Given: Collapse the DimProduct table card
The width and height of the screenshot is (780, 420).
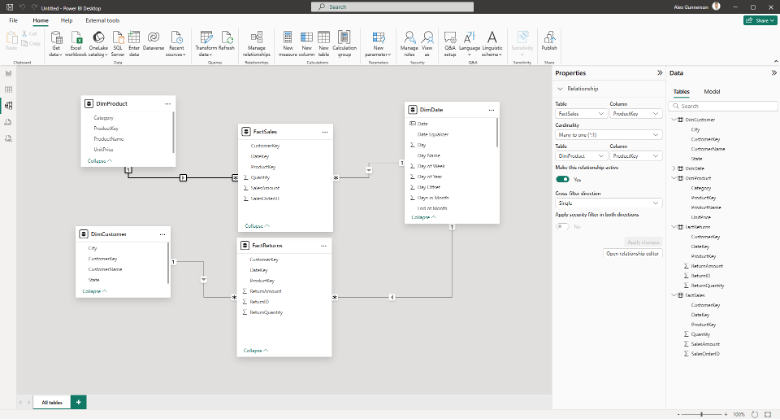Looking at the screenshot, I should pyautogui.click(x=99, y=161).
